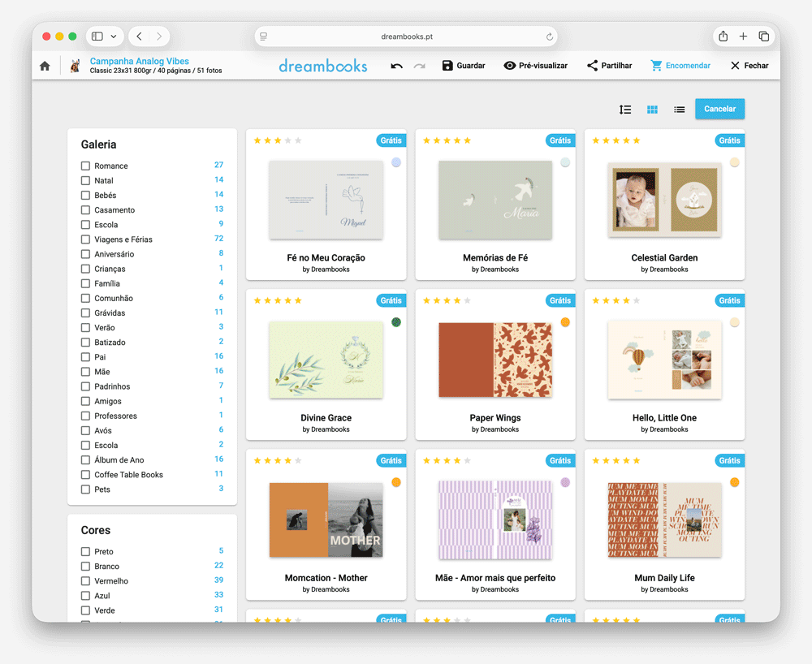Open a new browser tab
This screenshot has width=812, height=664.
743,37
